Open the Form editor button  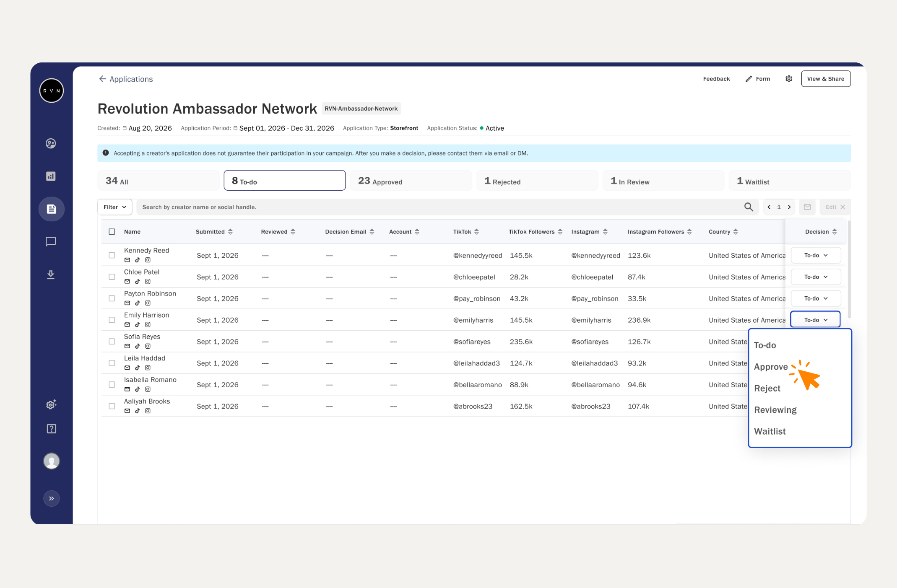tap(758, 79)
